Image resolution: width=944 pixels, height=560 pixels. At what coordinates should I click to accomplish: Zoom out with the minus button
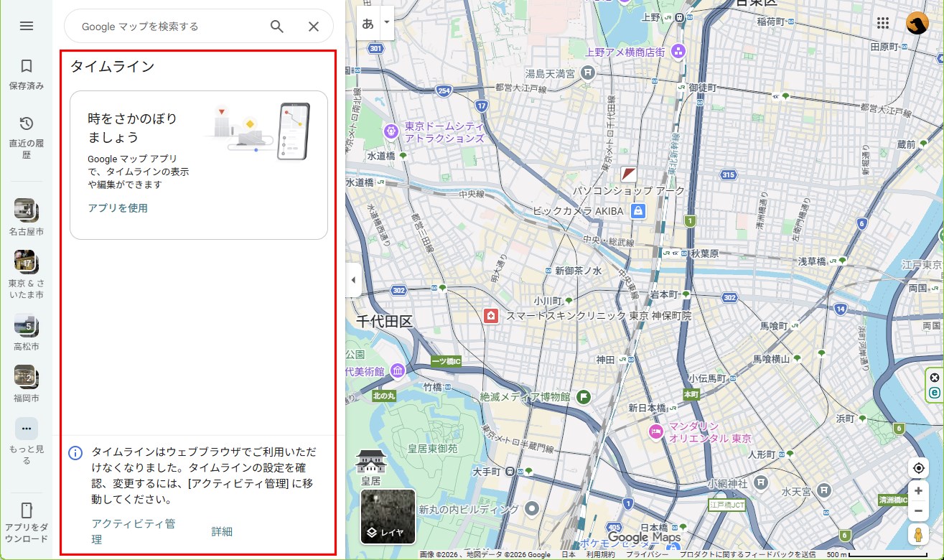[918, 511]
